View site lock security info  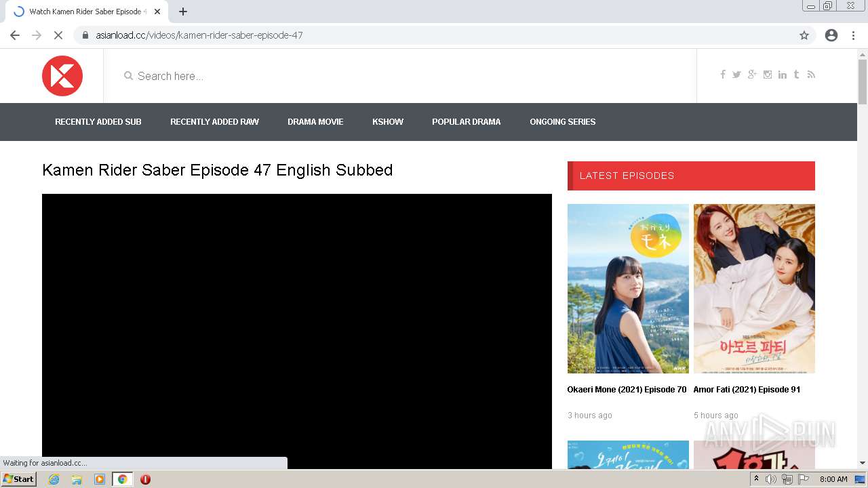click(x=85, y=35)
